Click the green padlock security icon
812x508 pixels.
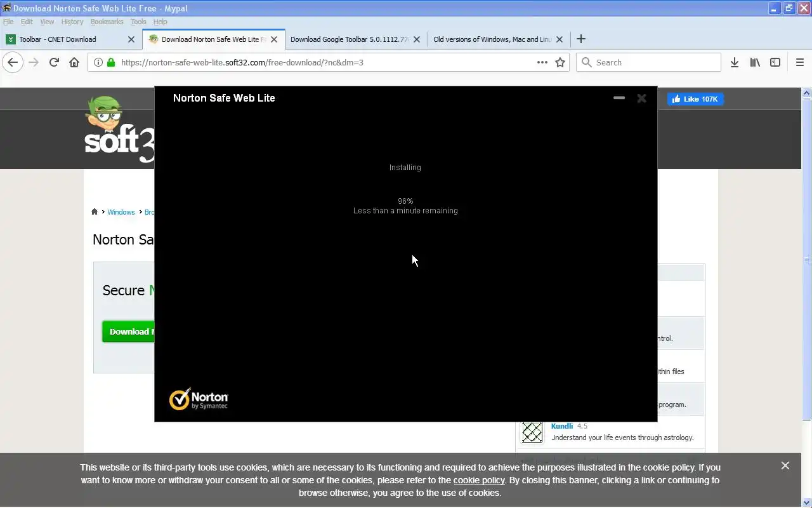coord(111,62)
